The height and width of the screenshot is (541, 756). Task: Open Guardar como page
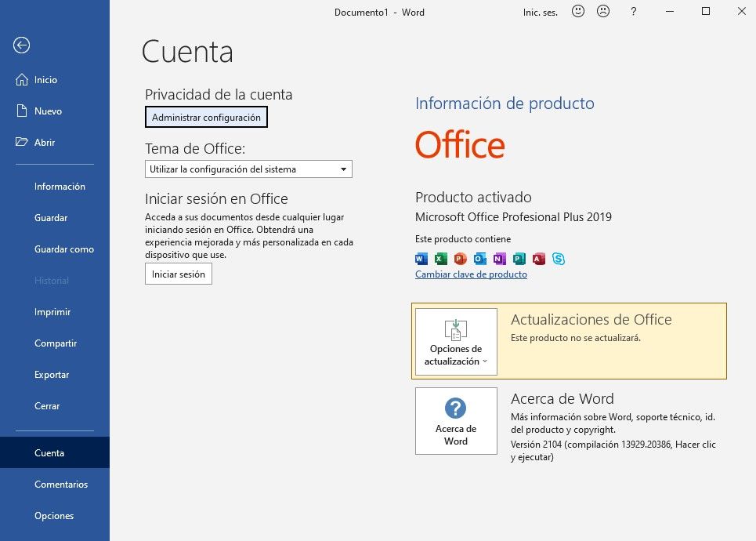tap(64, 249)
